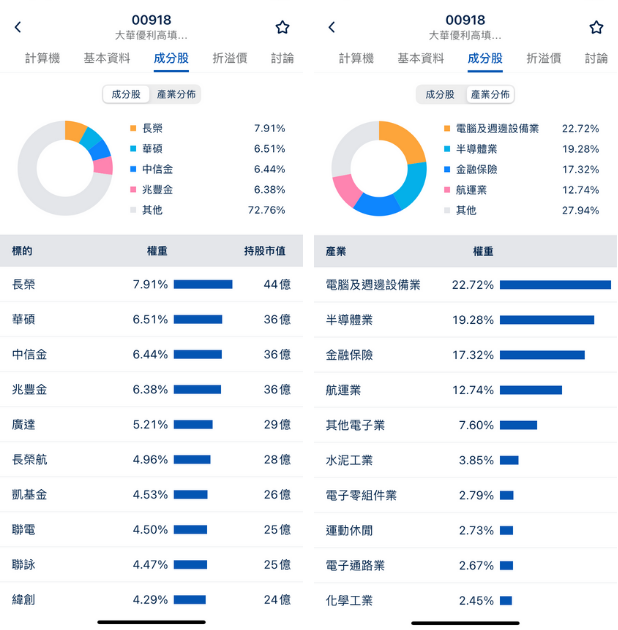This screenshot has width=618, height=630.
Task: Select 成分股 tab in right screen
Action: coord(485,58)
